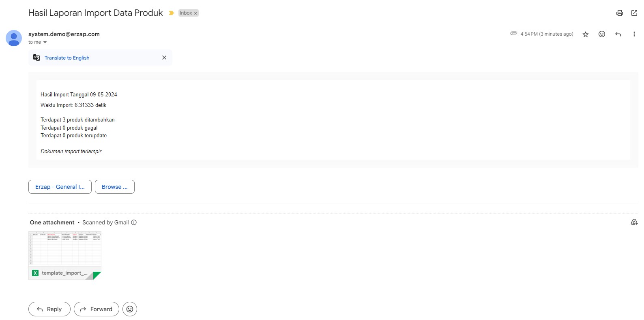Click the reply arrow icon in header
Screen dimensions: 644x320
[x=618, y=34]
